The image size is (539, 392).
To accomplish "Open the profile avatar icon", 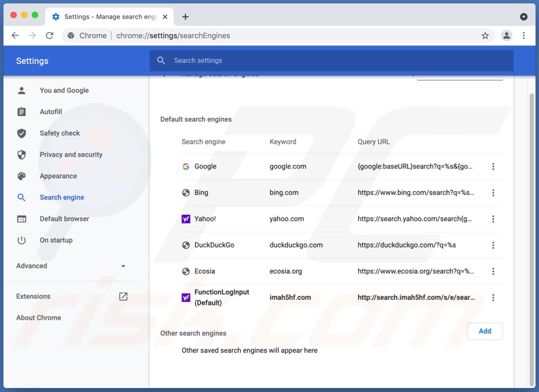I will pyautogui.click(x=506, y=35).
